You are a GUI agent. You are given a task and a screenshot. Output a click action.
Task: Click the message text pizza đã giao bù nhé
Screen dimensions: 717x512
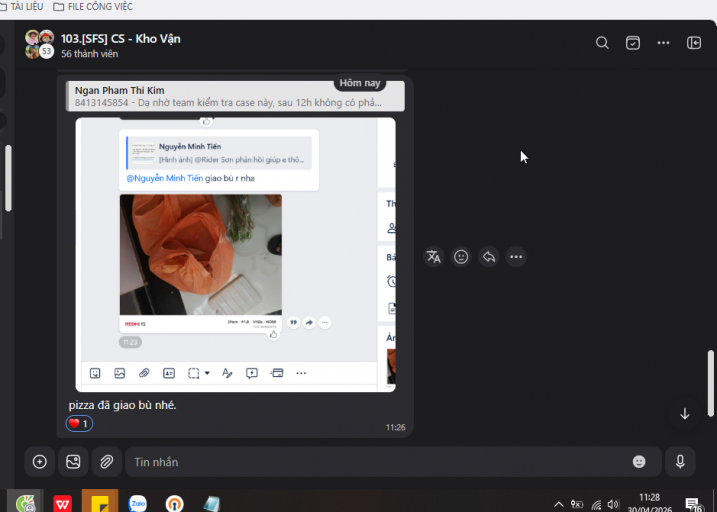[x=123, y=405]
